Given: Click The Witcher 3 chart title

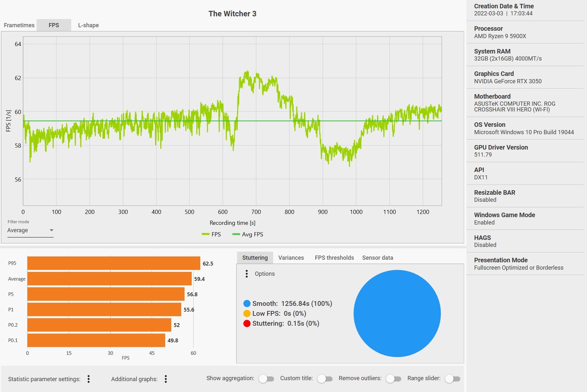Looking at the screenshot, I should click(x=233, y=14).
